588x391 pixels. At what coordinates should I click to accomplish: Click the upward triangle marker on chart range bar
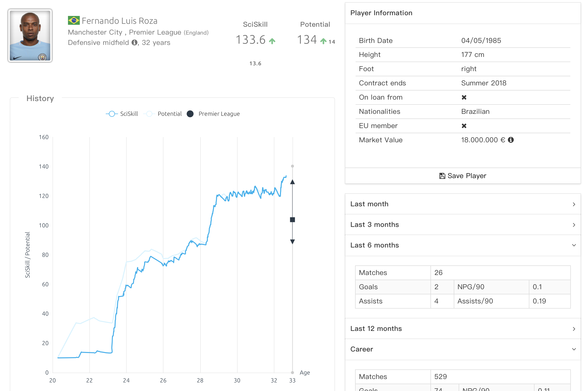(292, 182)
